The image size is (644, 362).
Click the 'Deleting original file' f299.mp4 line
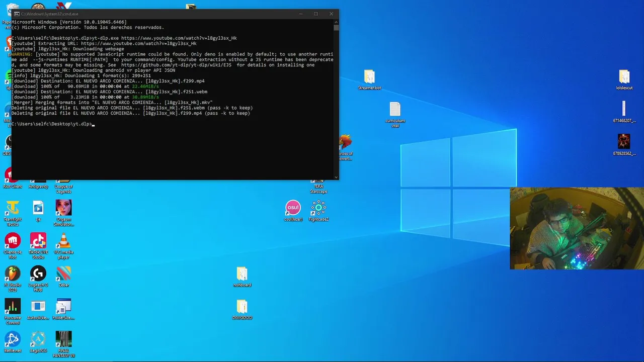131,114
